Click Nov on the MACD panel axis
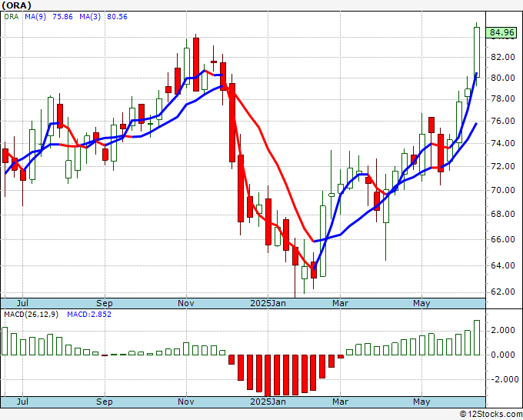Image resolution: width=523 pixels, height=420 pixels. (186, 402)
